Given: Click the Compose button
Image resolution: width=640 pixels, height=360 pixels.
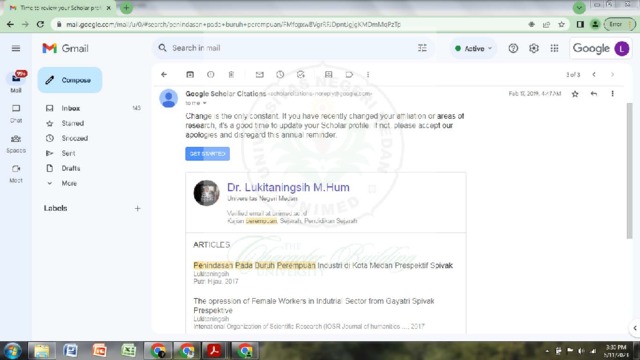Looking at the screenshot, I should point(70,80).
